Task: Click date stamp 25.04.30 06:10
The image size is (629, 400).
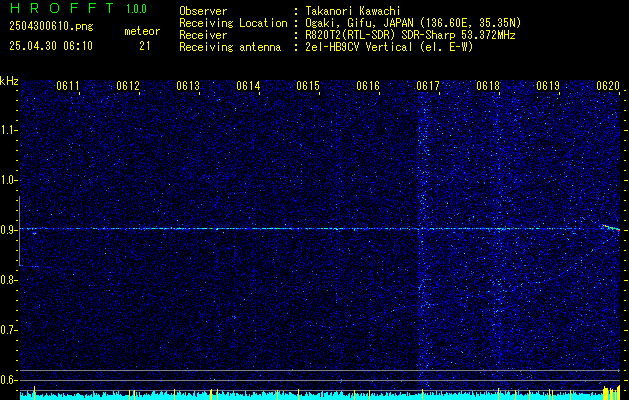Action: pyautogui.click(x=51, y=46)
